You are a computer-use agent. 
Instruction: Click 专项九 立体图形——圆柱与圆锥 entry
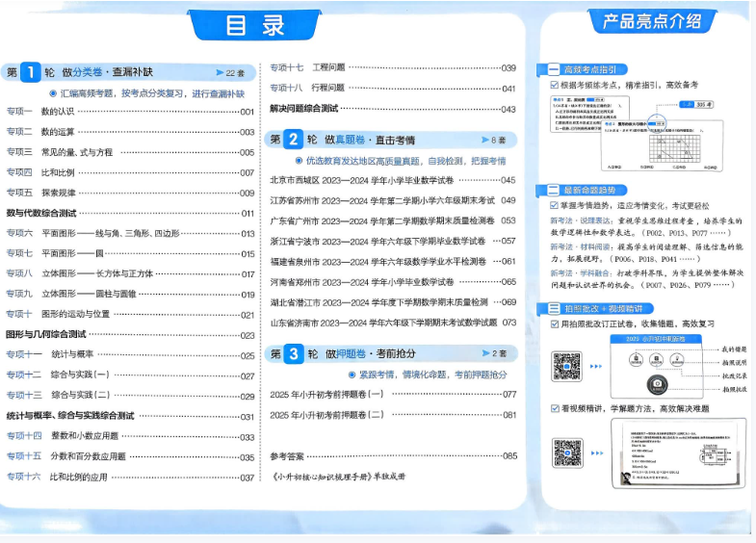click(x=130, y=294)
